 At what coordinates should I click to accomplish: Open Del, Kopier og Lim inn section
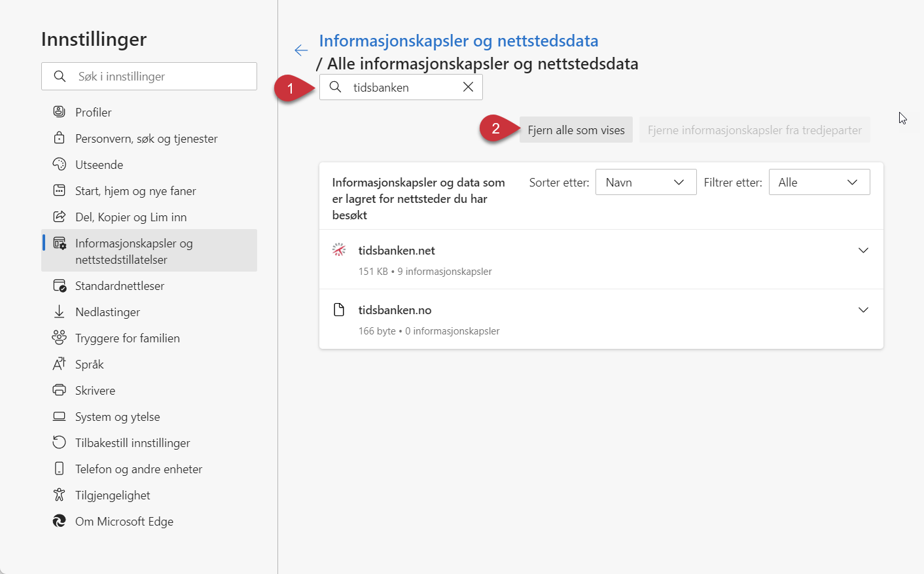tap(149, 217)
